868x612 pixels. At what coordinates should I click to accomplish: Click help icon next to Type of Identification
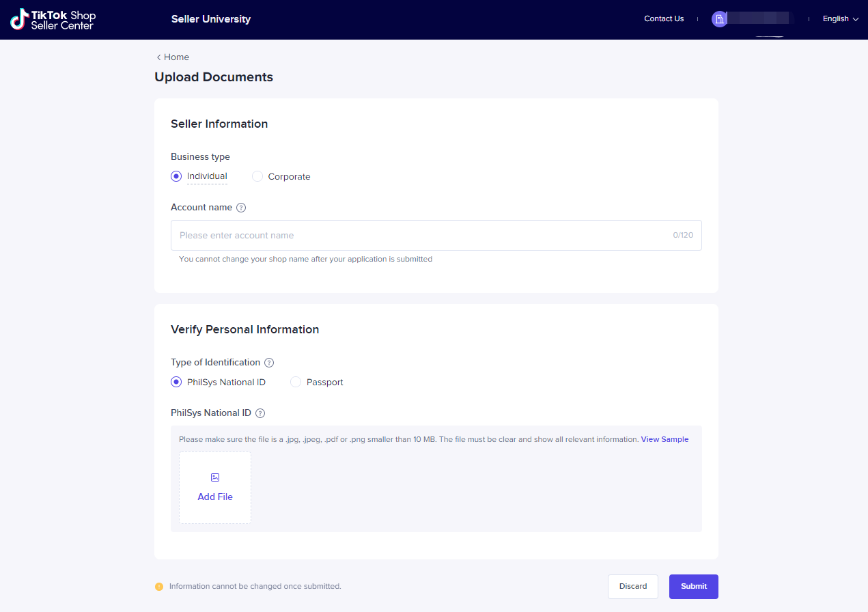click(269, 363)
